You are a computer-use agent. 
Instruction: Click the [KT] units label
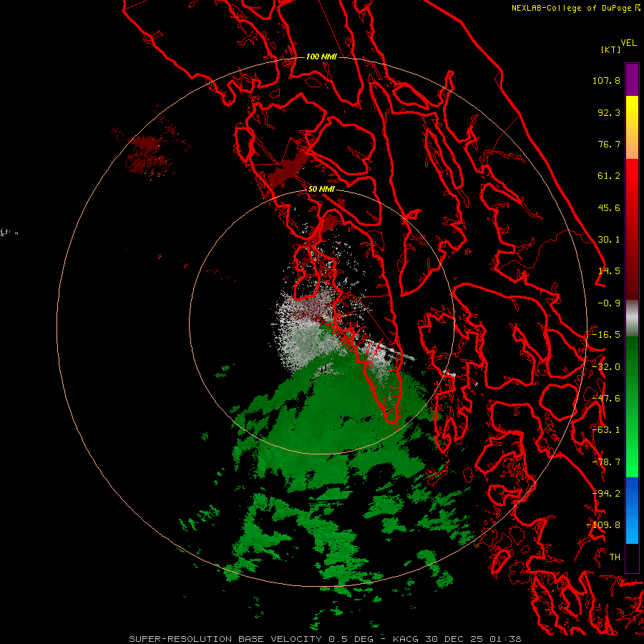click(x=610, y=49)
